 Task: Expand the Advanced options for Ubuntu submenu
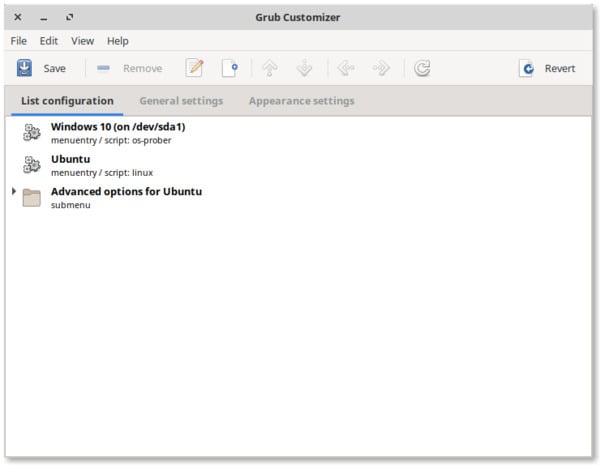[14, 191]
